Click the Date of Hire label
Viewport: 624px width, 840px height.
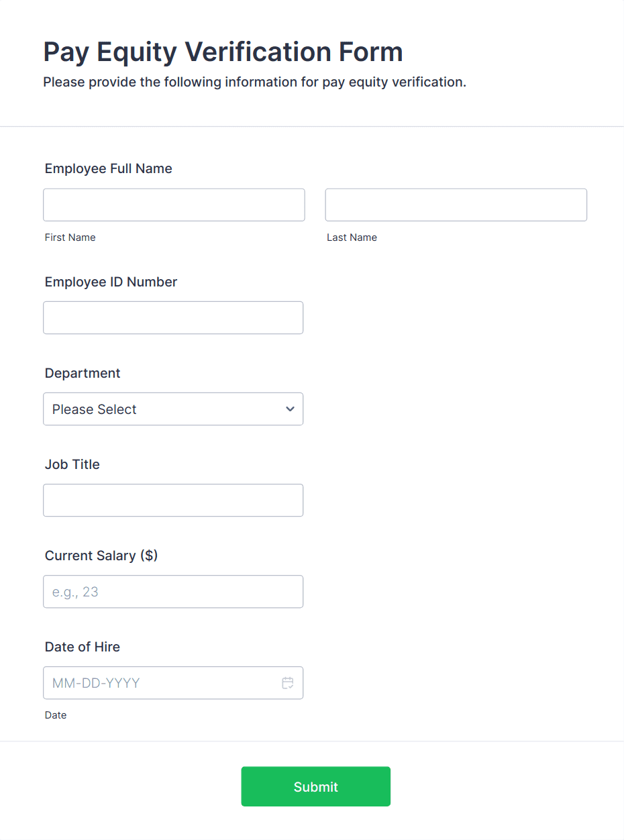pyautogui.click(x=83, y=647)
